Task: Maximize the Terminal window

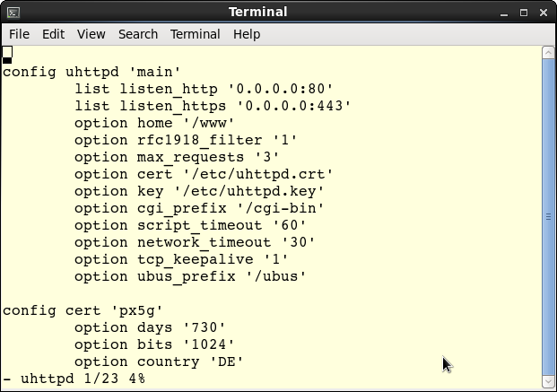Action: (524, 13)
